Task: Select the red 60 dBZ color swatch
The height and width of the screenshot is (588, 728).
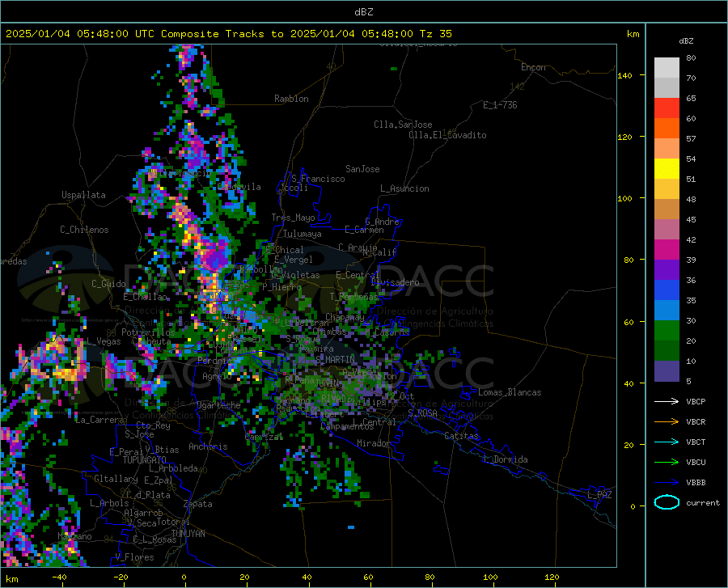Action: [x=667, y=108]
